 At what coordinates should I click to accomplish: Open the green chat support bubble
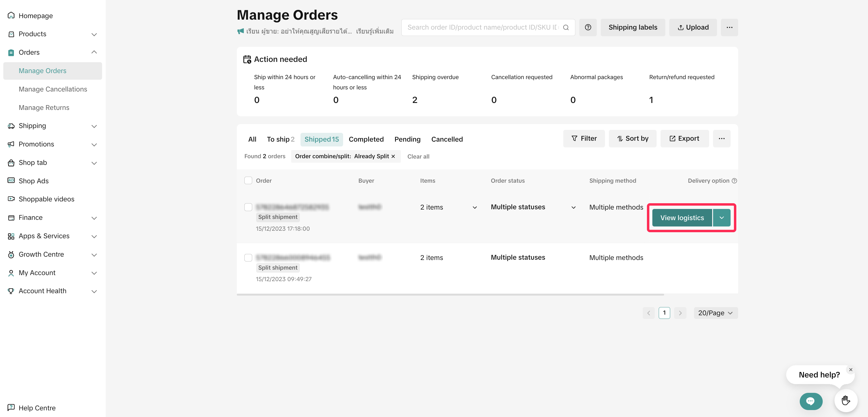[x=810, y=401]
